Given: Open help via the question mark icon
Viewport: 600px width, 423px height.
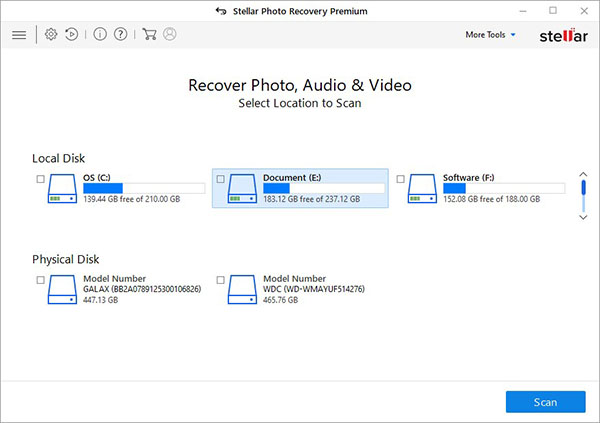Looking at the screenshot, I should tap(121, 34).
